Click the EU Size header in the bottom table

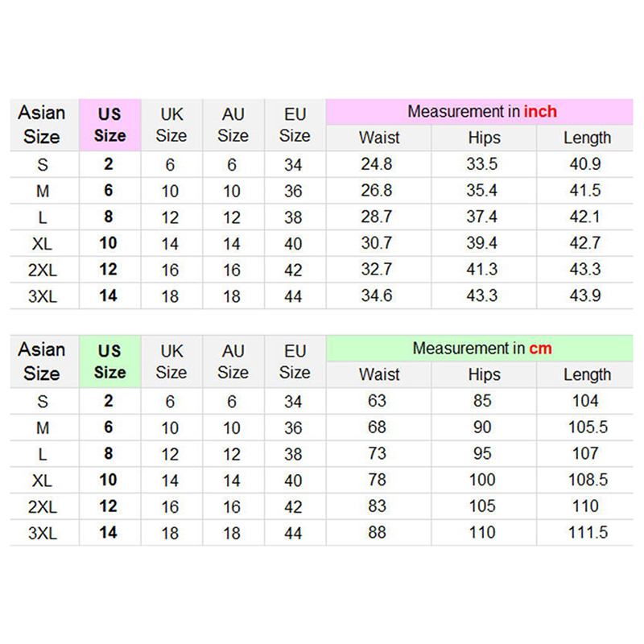pyautogui.click(x=295, y=361)
